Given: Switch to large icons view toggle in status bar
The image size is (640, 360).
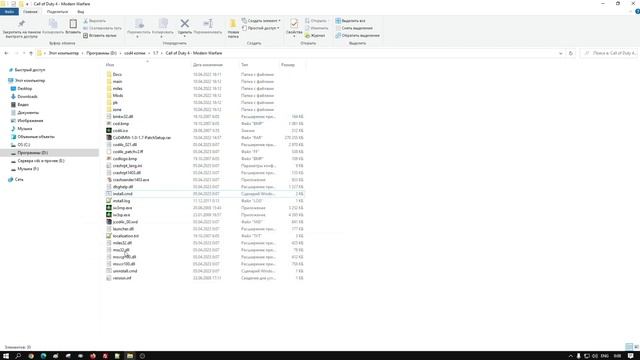Looking at the screenshot, I should (636, 347).
